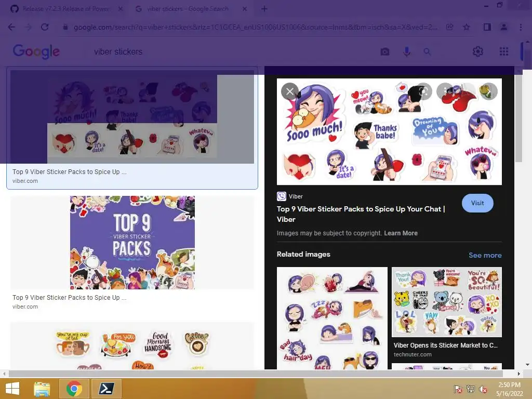Bookmark this page with the star icon
This screenshot has width=532, height=399.
click(x=467, y=27)
